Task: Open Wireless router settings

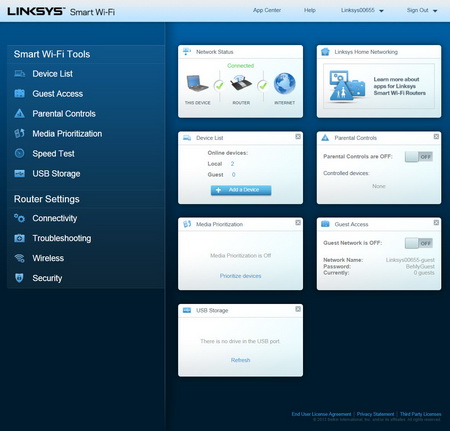Action: click(x=48, y=258)
